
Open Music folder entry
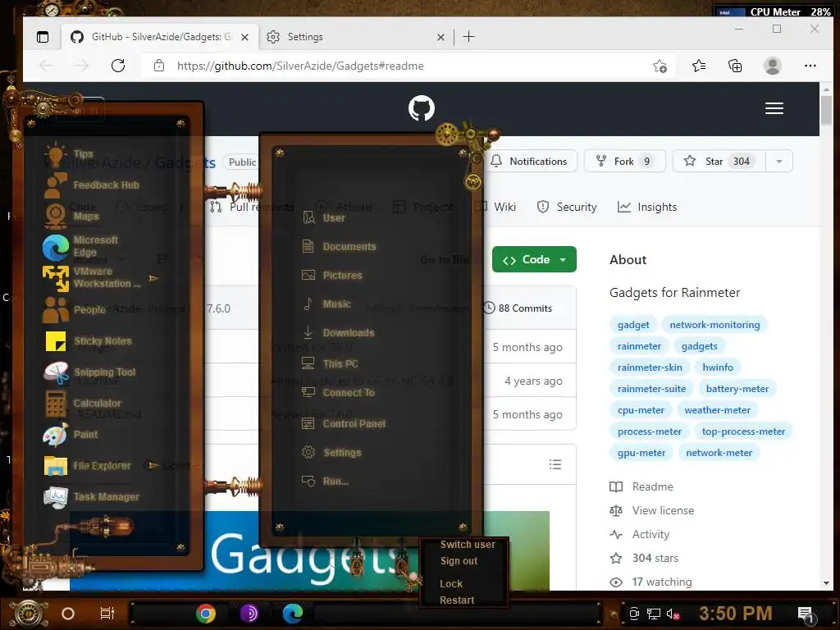[x=326, y=304]
